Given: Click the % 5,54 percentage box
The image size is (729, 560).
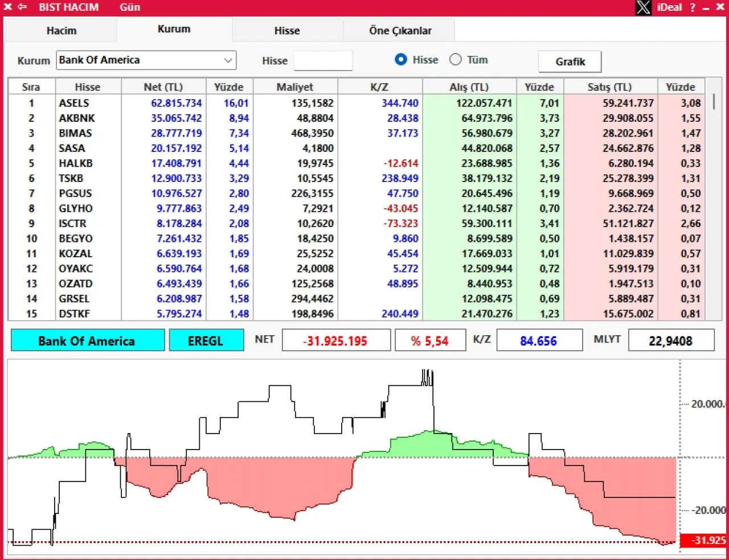Looking at the screenshot, I should coord(431,340).
